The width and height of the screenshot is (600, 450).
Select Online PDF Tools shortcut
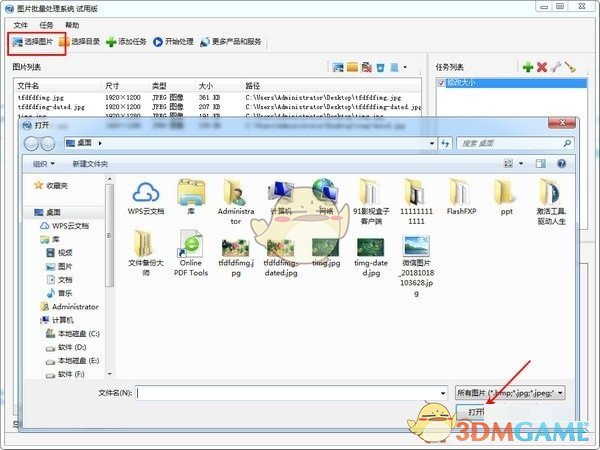[191, 253]
